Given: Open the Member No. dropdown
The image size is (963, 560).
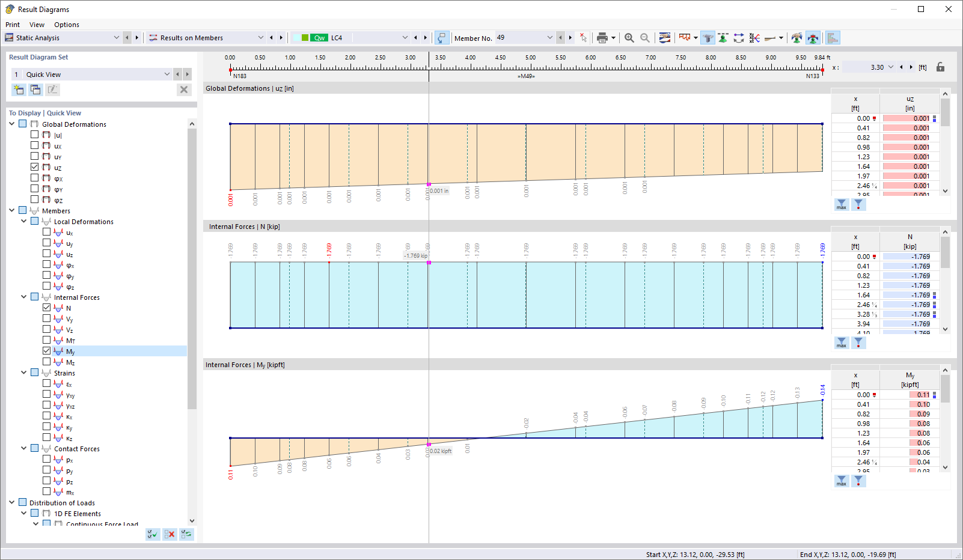Looking at the screenshot, I should tap(550, 37).
